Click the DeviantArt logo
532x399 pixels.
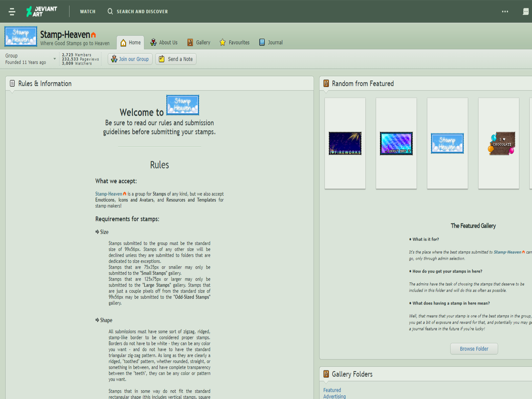tap(42, 11)
